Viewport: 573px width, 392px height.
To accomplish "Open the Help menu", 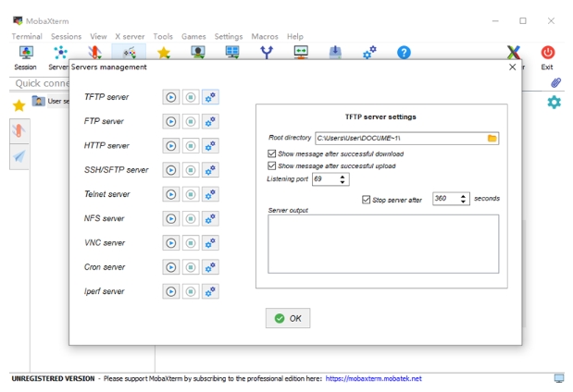I will (x=295, y=36).
